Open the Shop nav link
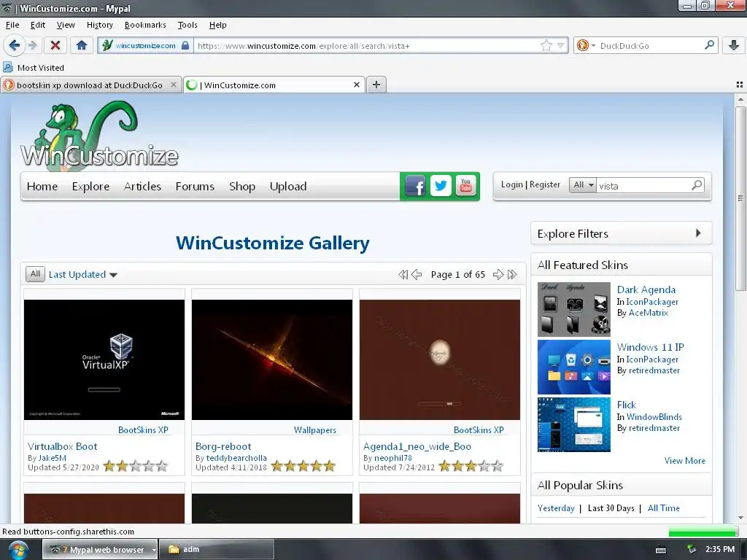This screenshot has width=747, height=560. [242, 186]
